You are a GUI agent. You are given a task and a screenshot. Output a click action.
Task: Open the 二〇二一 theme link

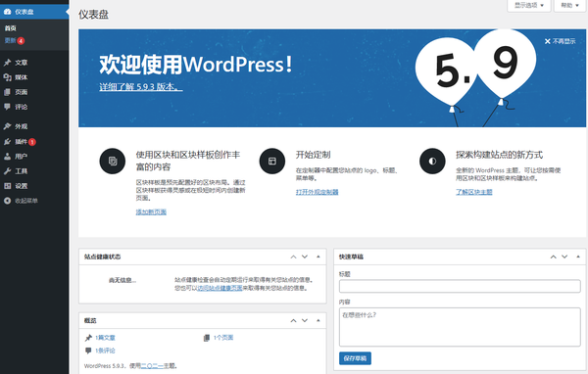point(152,366)
